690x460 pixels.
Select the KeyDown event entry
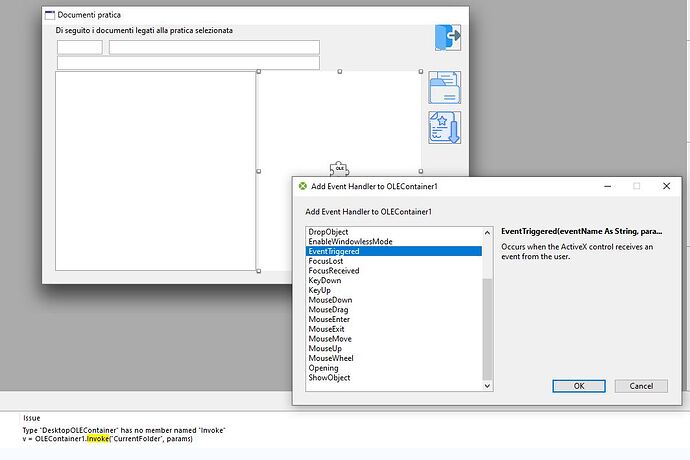(326, 281)
